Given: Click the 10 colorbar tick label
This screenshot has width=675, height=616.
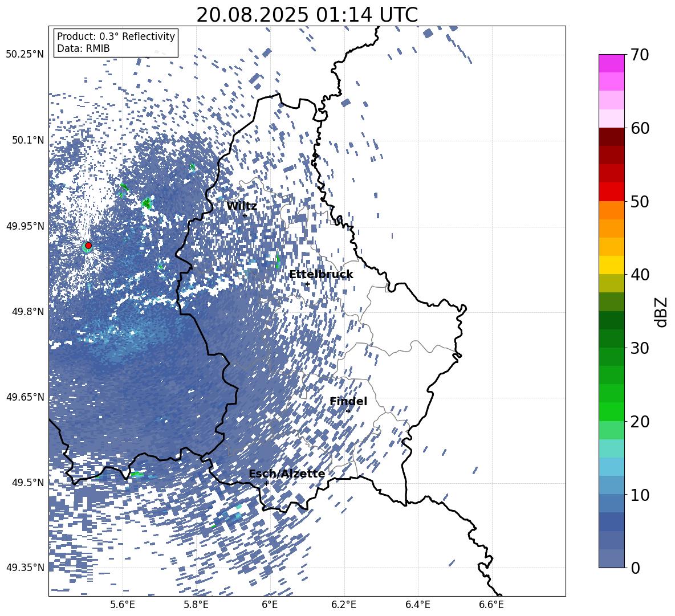Looking at the screenshot, I should pos(640,495).
